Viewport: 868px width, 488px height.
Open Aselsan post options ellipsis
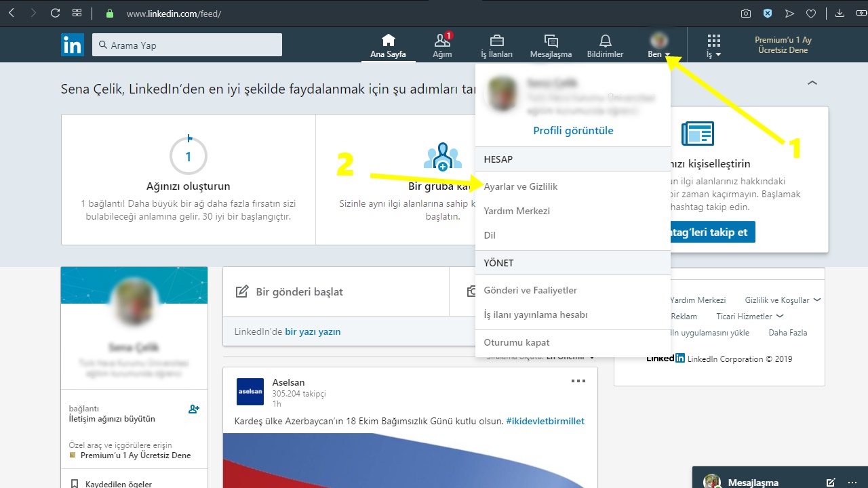[578, 381]
